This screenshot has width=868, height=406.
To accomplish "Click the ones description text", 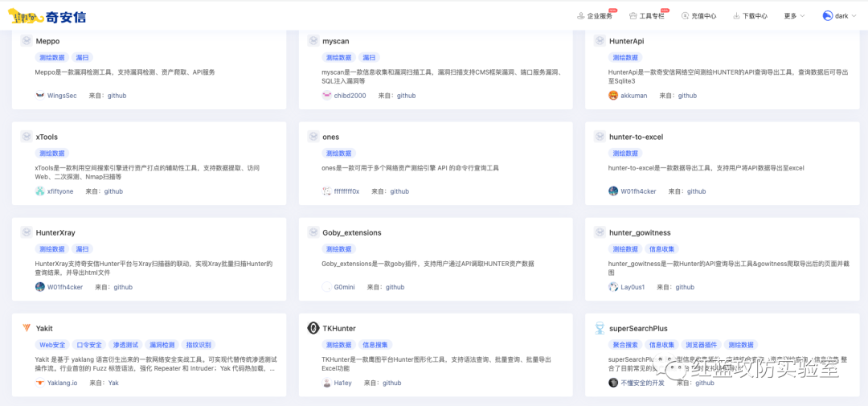I will click(x=411, y=167).
